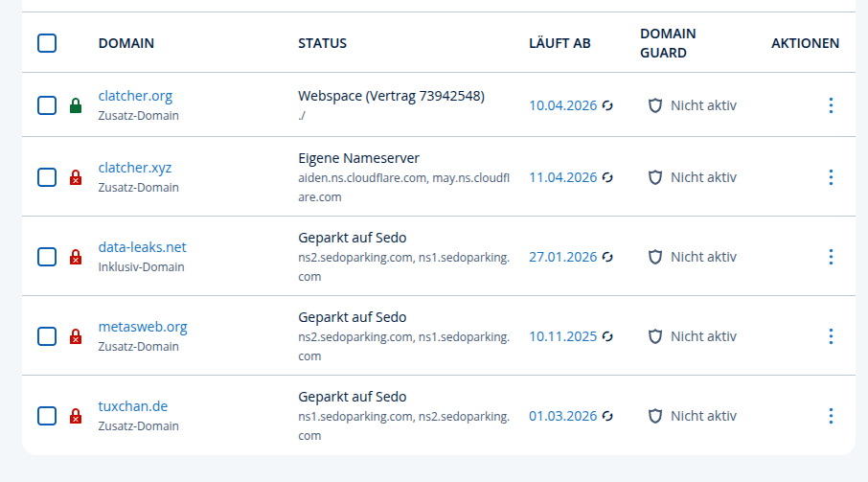Open the data-leaks.net domain link
The width and height of the screenshot is (868, 482).
(x=142, y=247)
